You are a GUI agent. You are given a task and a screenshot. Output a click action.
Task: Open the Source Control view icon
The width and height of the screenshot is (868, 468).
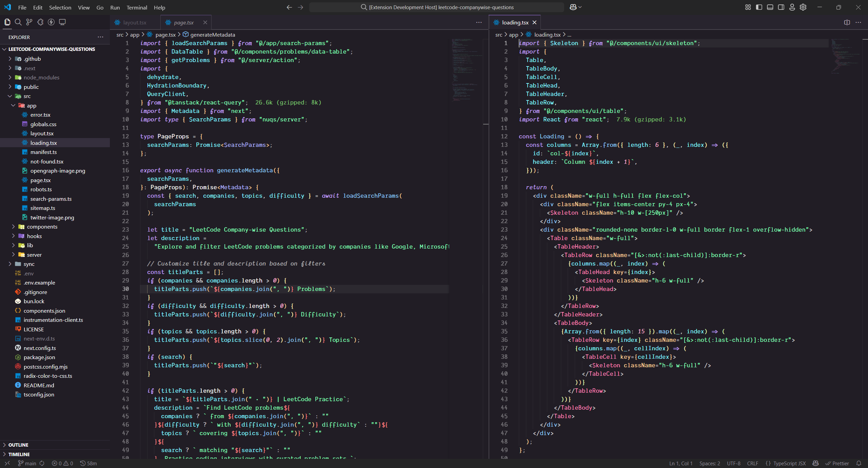29,22
